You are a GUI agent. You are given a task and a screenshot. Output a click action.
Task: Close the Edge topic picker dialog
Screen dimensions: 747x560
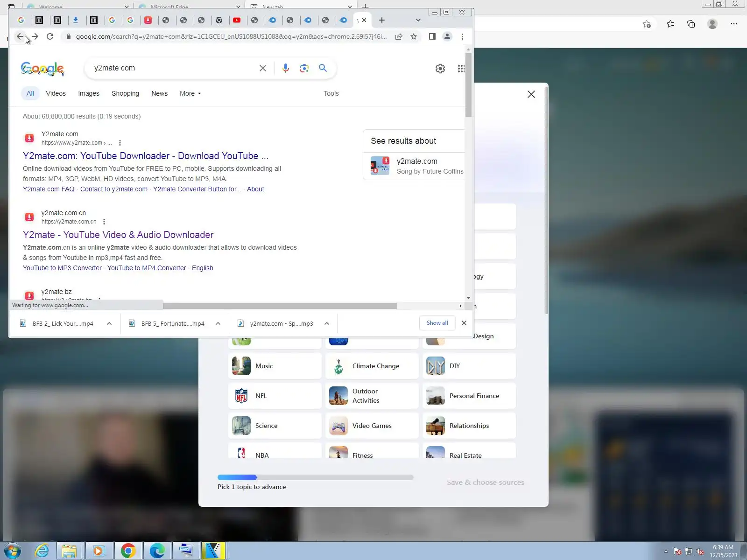click(531, 94)
